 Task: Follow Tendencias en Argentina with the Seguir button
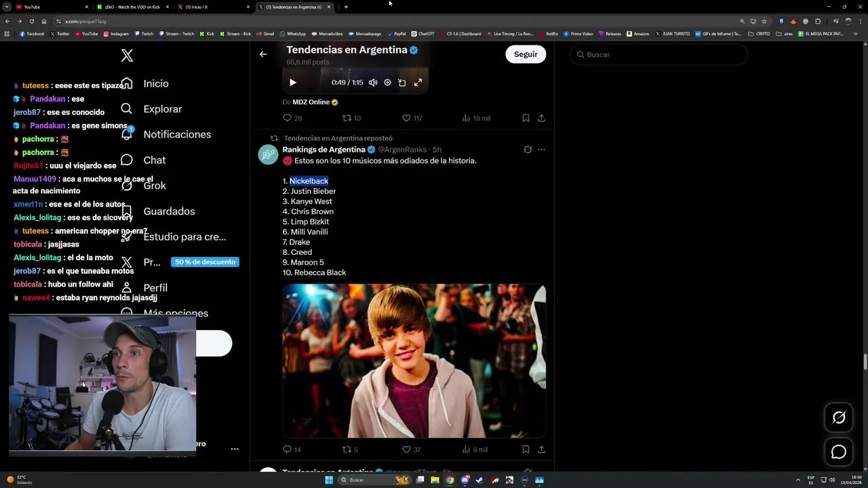coord(526,54)
